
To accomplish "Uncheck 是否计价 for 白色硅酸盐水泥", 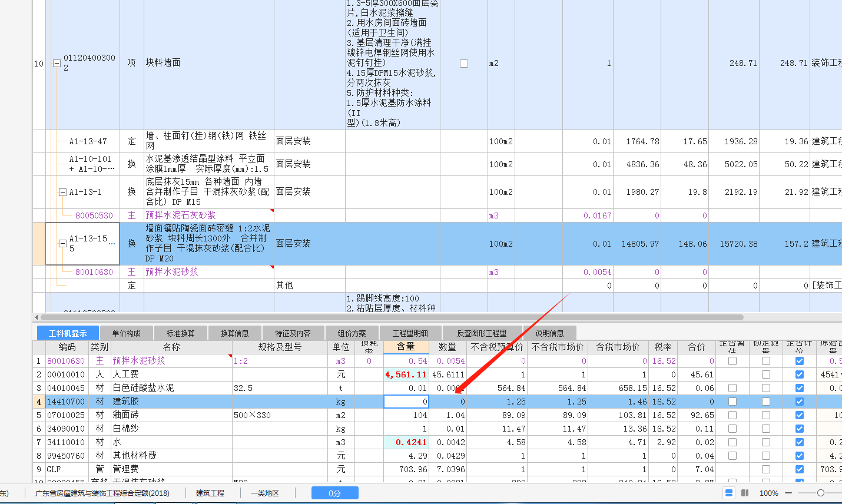I will point(800,388).
